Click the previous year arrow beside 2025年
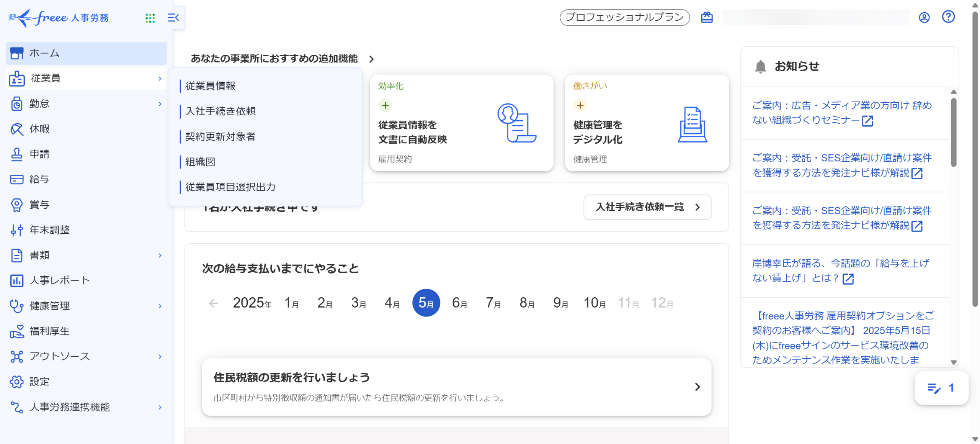Screen dimensions: 980x444 coord(213,303)
